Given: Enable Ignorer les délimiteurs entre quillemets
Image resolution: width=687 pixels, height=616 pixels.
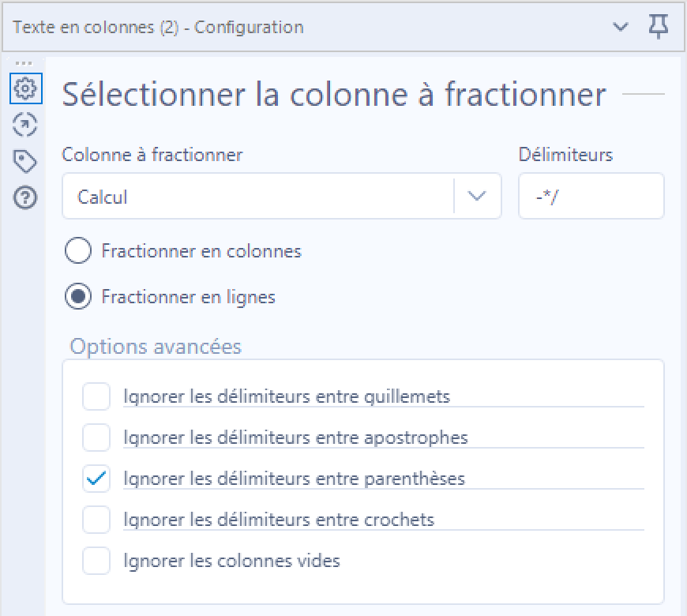Looking at the screenshot, I should click(96, 396).
